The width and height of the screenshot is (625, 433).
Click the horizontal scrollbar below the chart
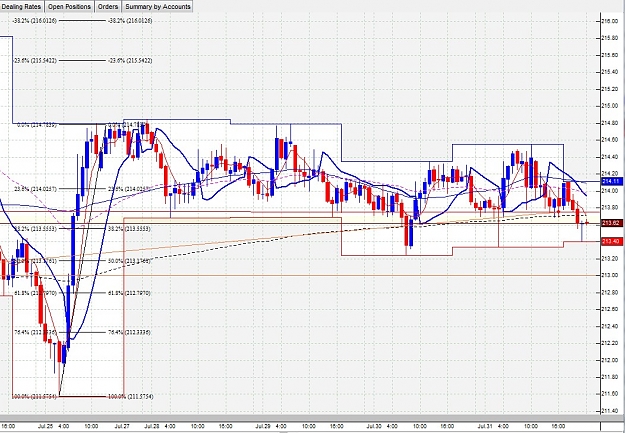point(300,418)
